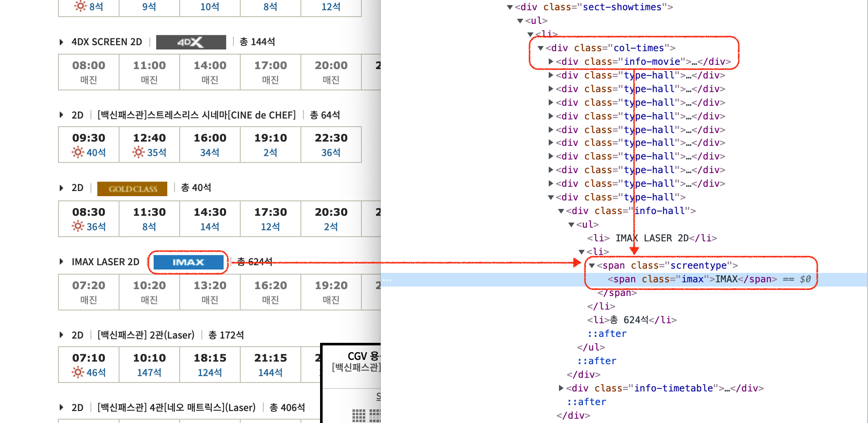Click the GOLD CLASS logo badge

pos(132,188)
